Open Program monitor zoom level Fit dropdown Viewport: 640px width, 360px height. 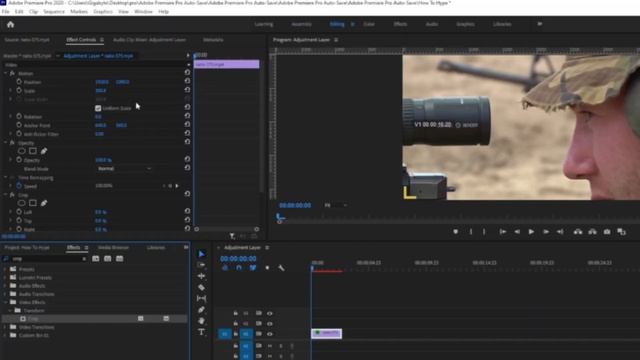click(x=336, y=205)
